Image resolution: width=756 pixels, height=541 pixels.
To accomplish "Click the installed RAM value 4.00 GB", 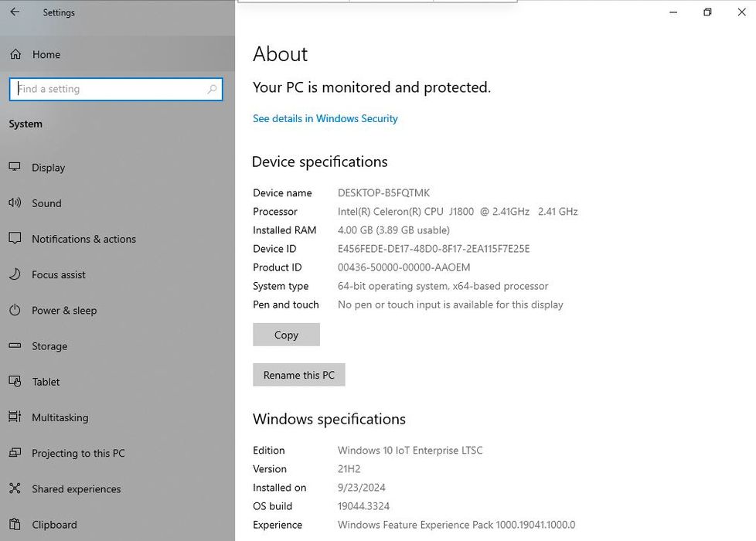I will click(393, 230).
